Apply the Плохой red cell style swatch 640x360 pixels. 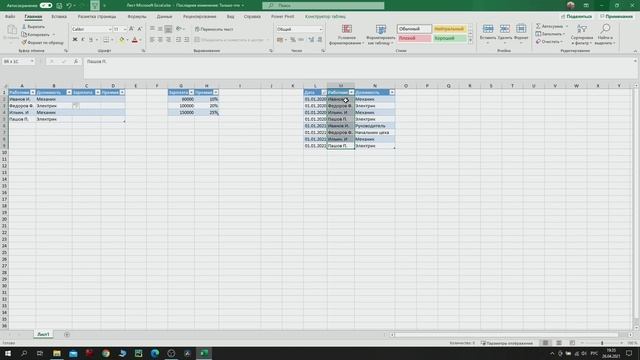coord(414,38)
